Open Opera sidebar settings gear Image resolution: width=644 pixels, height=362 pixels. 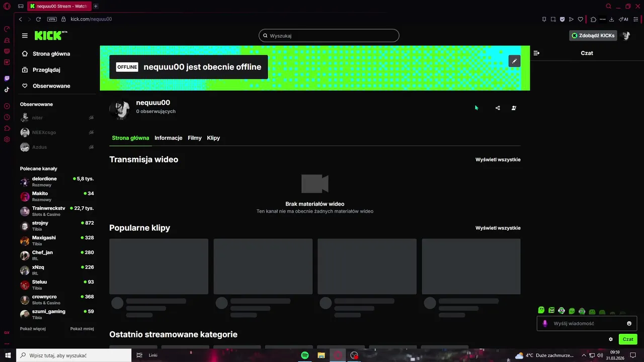(x=7, y=139)
